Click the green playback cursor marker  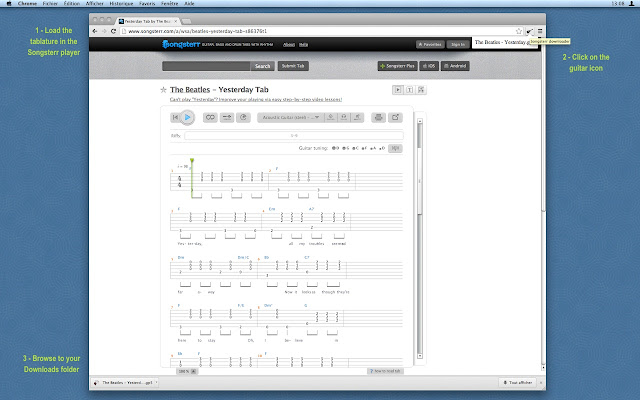tap(192, 161)
